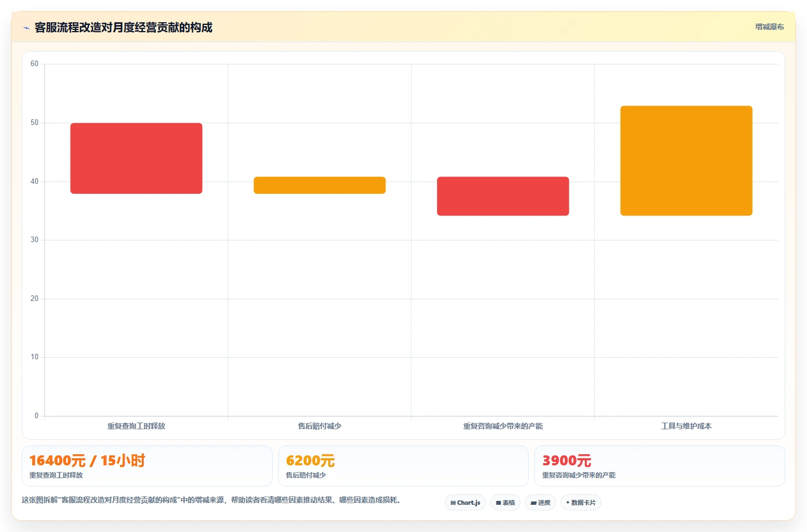This screenshot has height=532, width=807.
Task: Click the 售后赔付减少 caption under 6200元
Action: coord(305,475)
